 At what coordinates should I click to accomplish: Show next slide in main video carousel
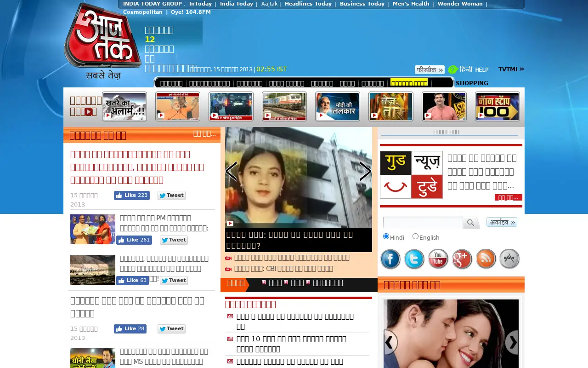tap(366, 172)
